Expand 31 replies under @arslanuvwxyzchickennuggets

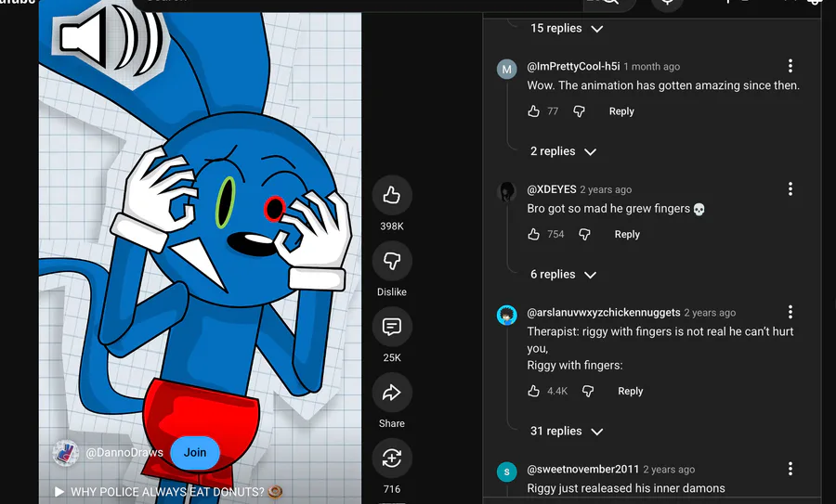click(567, 431)
